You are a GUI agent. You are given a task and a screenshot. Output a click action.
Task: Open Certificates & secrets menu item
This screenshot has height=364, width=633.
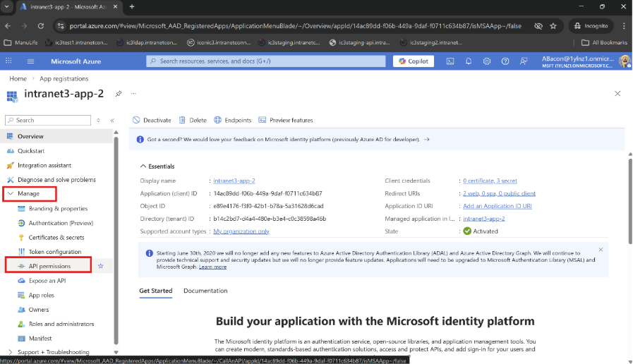tap(56, 237)
